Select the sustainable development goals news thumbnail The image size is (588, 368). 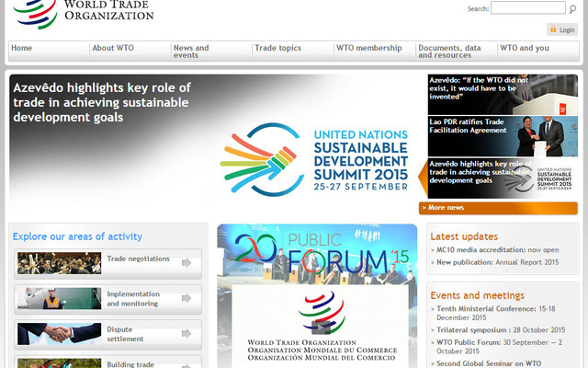[503, 178]
